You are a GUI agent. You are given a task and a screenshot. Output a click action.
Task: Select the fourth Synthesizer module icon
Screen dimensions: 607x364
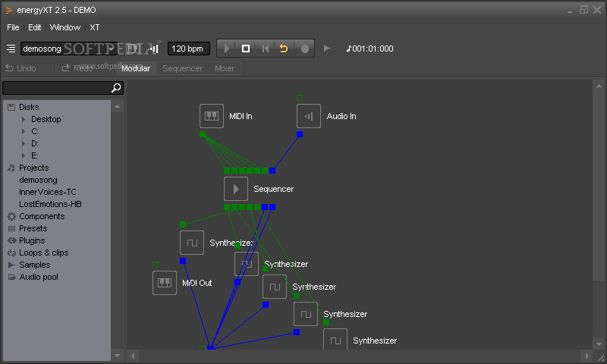pos(306,314)
